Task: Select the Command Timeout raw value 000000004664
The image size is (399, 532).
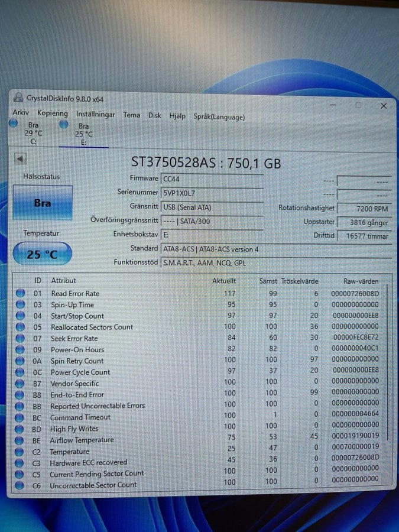Action: (355, 414)
